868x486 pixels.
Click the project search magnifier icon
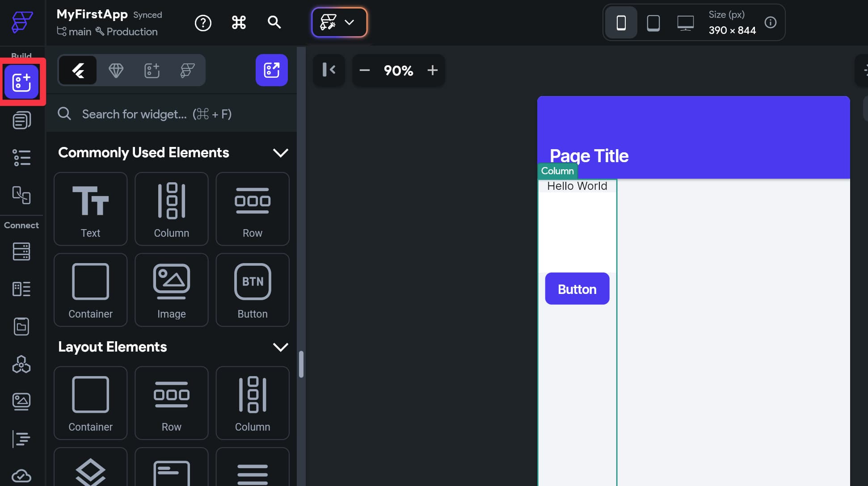(x=274, y=22)
